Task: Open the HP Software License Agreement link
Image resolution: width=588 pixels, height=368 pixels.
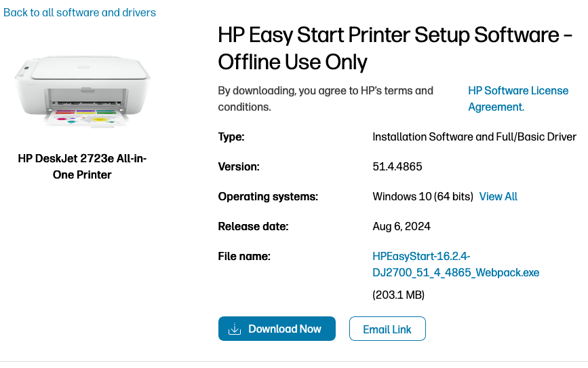Action: (x=518, y=98)
